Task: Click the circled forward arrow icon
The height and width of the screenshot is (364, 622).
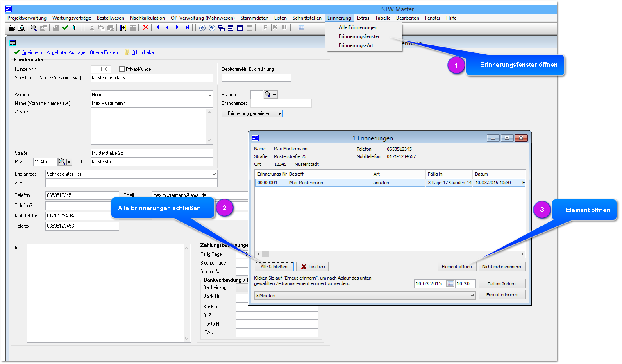Action: [211, 28]
